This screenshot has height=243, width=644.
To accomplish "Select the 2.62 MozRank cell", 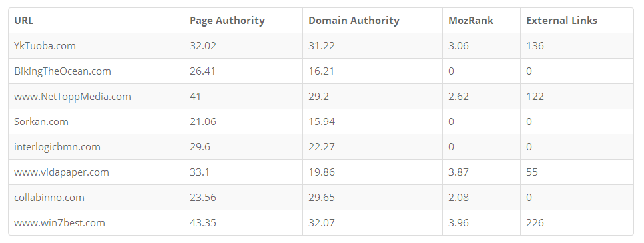I will 458,97.
